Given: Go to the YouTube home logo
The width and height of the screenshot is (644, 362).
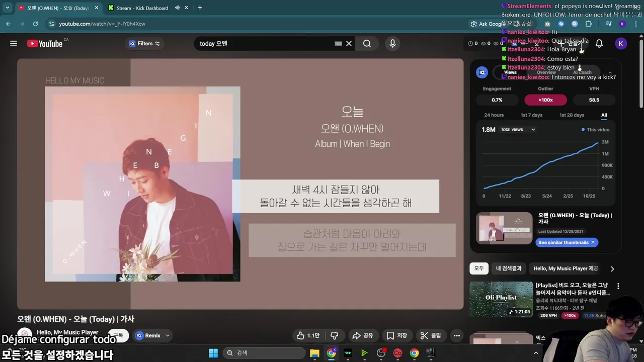Looking at the screenshot, I should (x=45, y=44).
